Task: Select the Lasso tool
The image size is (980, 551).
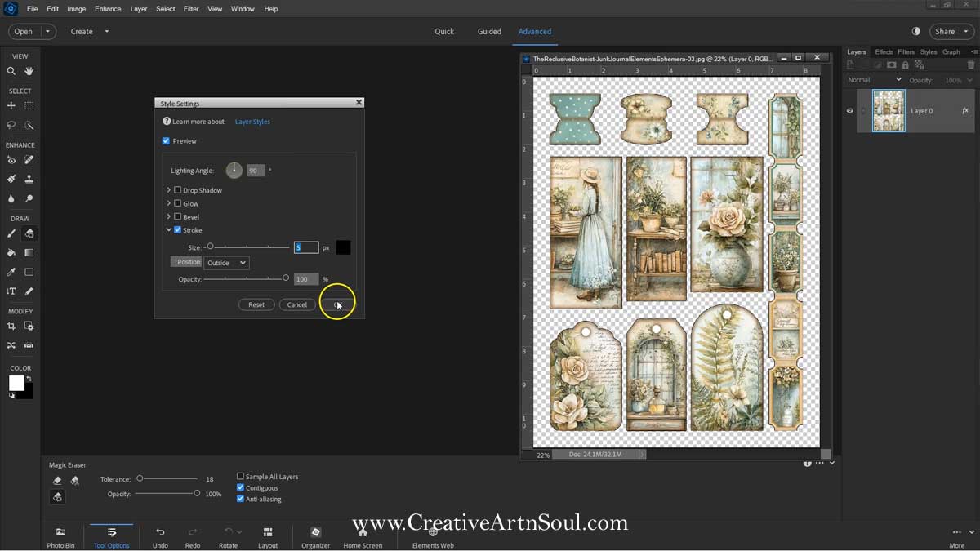Action: point(11,126)
